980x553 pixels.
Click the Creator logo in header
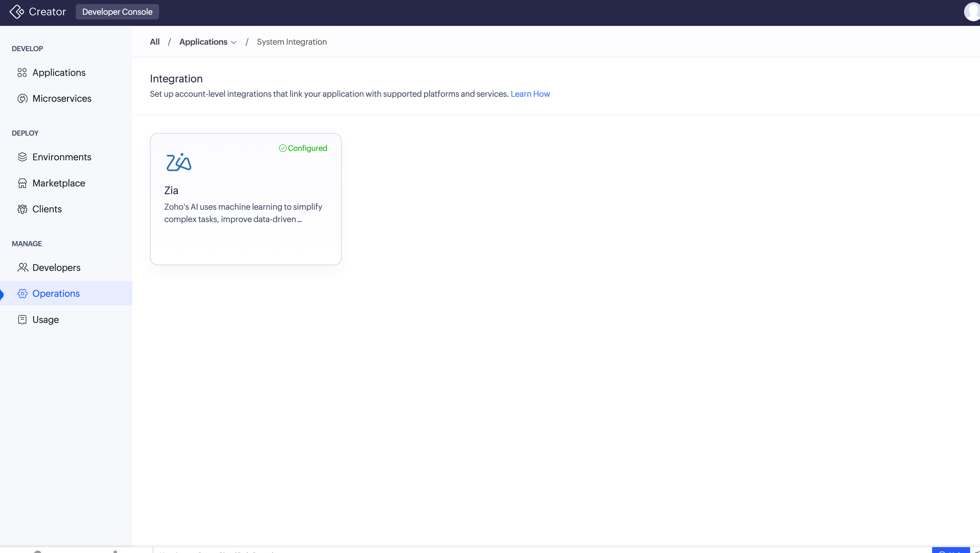[17, 12]
